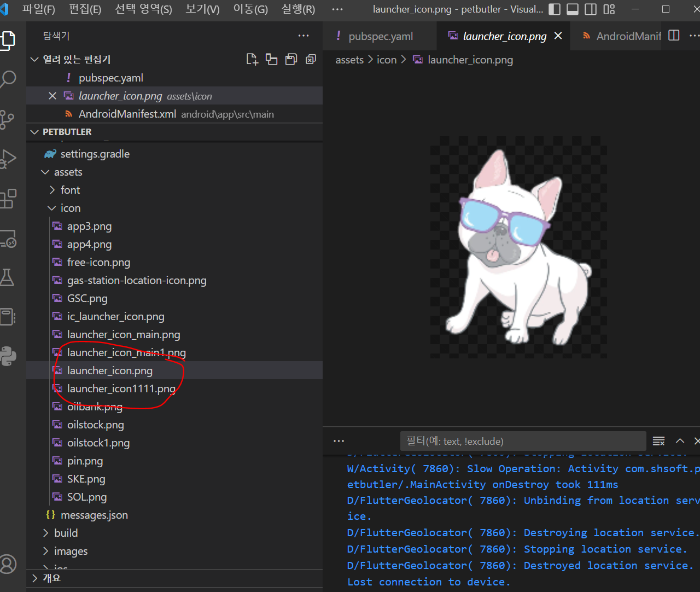
Task: Maximize the panel with chevron up
Action: [x=680, y=441]
